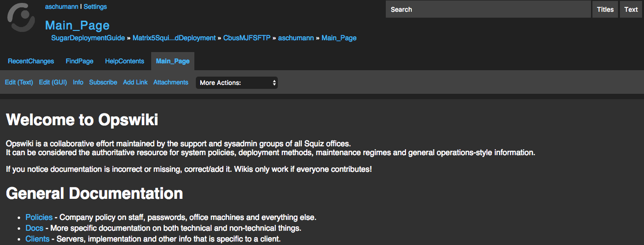644x245 pixels.
Task: Open the Attachments link
Action: point(171,82)
